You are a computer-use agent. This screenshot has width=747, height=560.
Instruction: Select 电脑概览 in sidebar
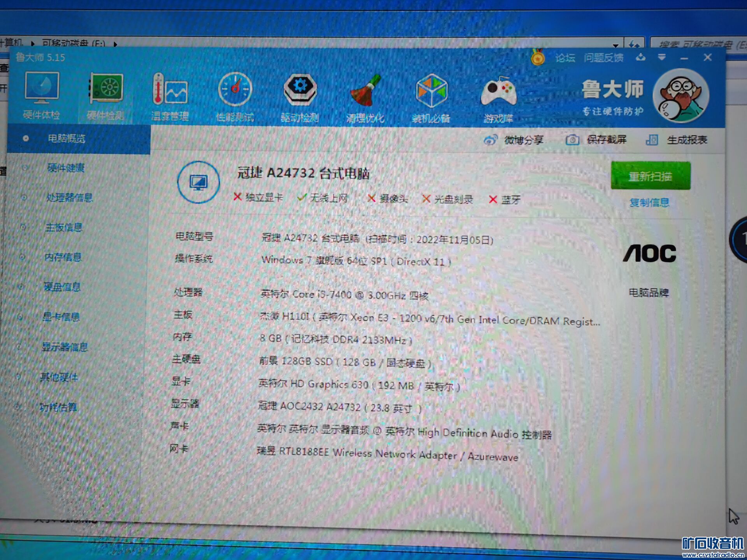(79, 139)
